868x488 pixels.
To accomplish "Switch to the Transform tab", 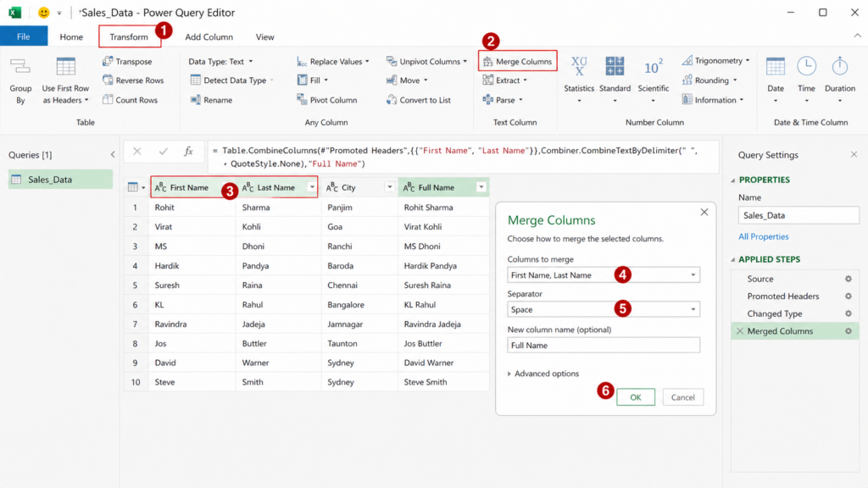I will pyautogui.click(x=129, y=37).
